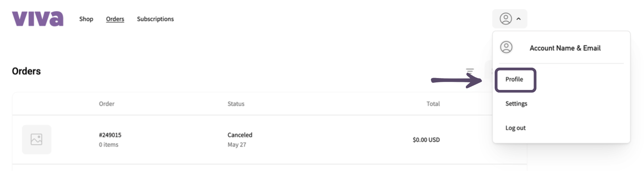Click the Total column header
Screen dimensions: 644x177
[x=433, y=104]
